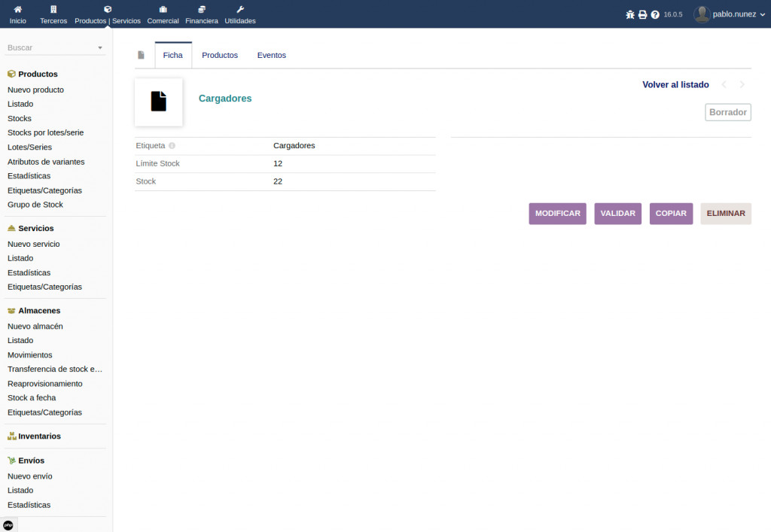Viewport: 771px width, 532px height.
Task: Click the info icon beside Etiqueta
Action: [172, 146]
